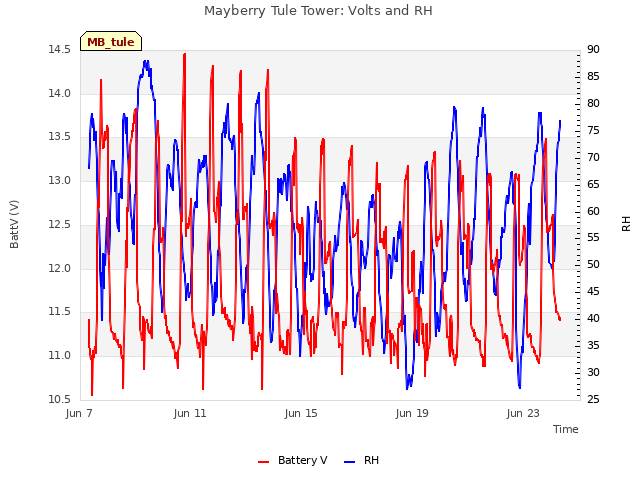Click the 12.0 voltage tick label
Screen dimensions: 640x480
click(60, 269)
